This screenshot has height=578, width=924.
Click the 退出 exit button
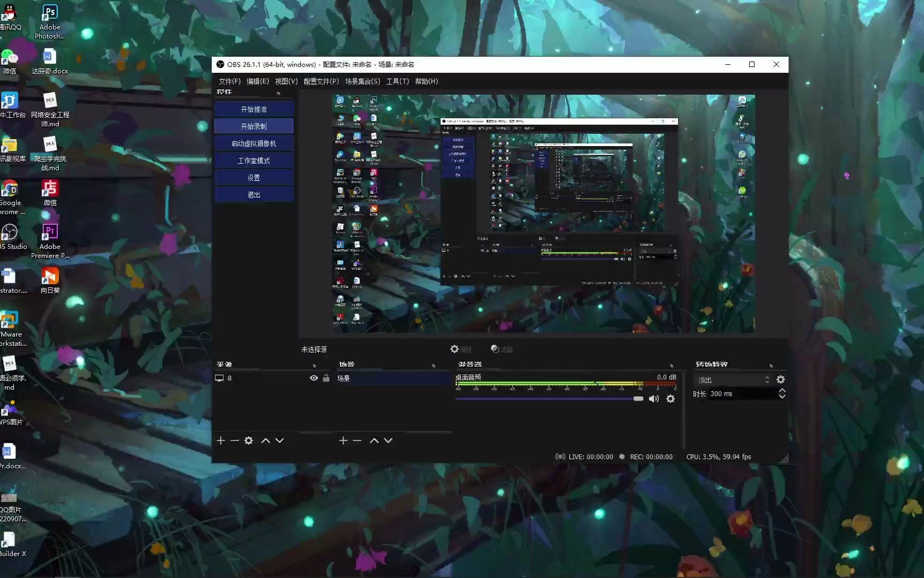pos(253,195)
